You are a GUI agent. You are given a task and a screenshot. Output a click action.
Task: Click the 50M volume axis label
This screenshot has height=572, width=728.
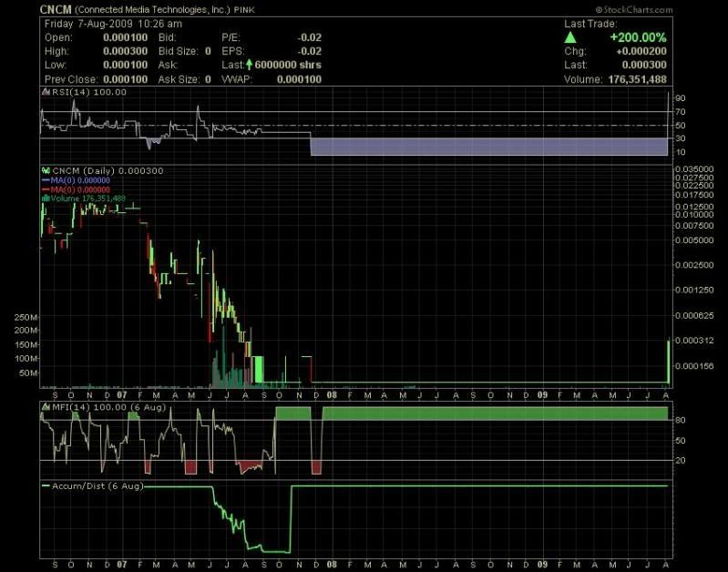click(x=28, y=373)
